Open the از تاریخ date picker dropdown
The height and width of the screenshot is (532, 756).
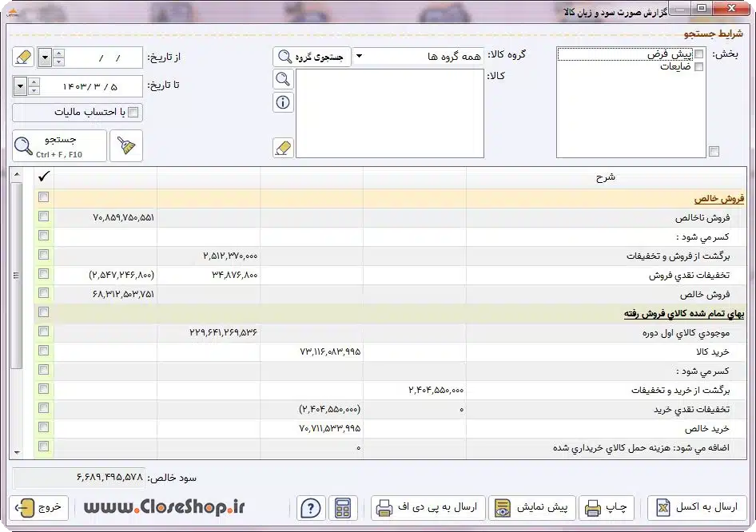click(45, 58)
